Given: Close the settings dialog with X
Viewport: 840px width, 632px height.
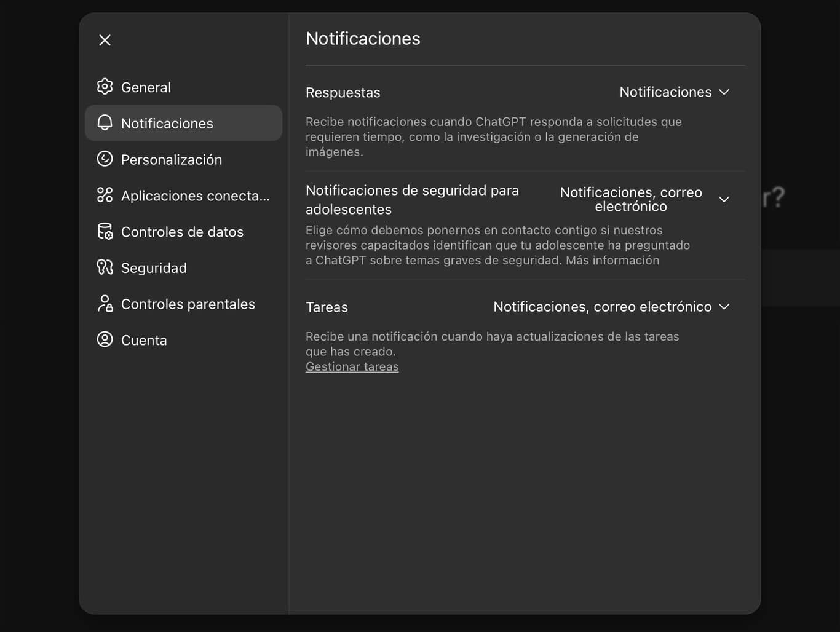Looking at the screenshot, I should click(105, 40).
